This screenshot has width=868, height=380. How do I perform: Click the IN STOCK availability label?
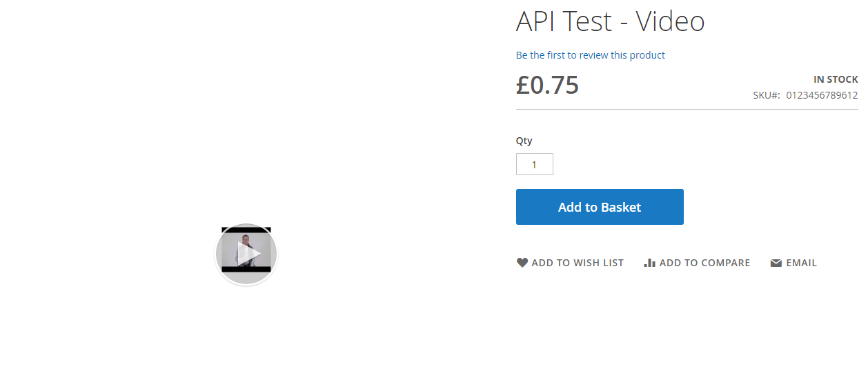836,79
